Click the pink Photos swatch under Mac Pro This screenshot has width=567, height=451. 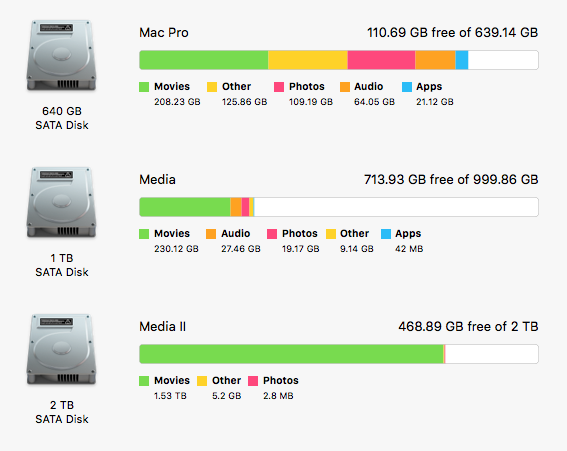[279, 87]
